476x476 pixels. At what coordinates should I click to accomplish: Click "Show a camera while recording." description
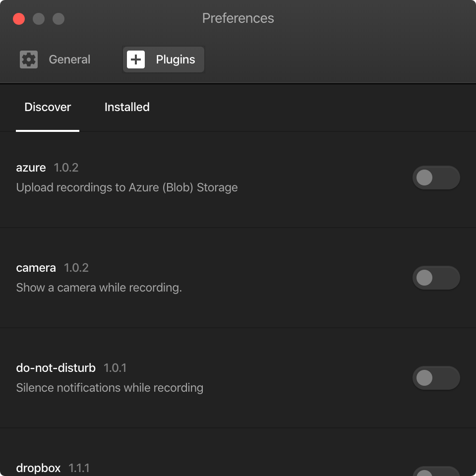(99, 288)
